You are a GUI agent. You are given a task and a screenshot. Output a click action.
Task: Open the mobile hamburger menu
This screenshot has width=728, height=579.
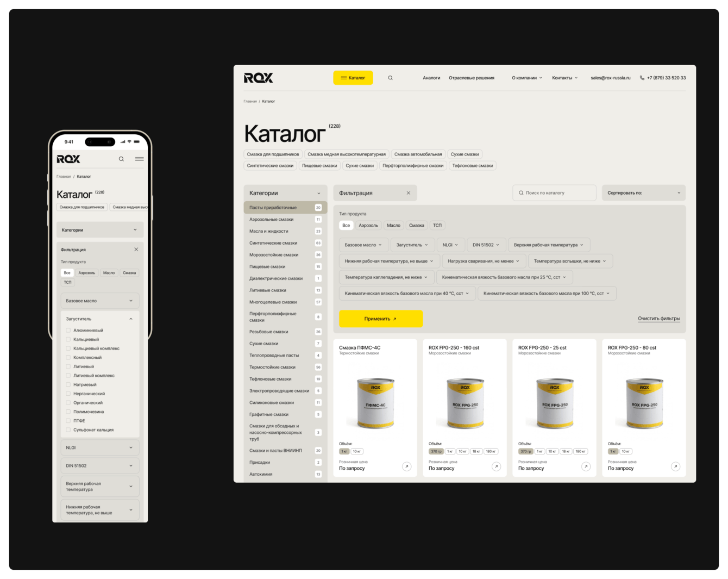(x=139, y=159)
